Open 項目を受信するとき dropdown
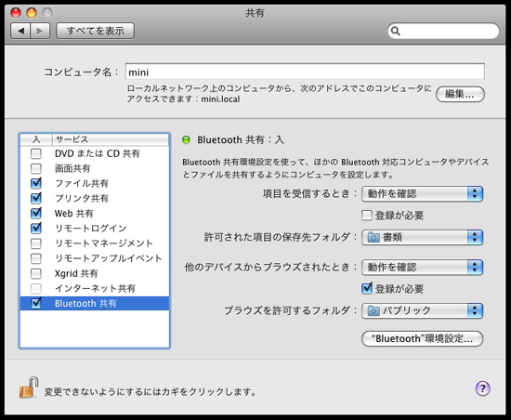Screen dimensions: 511x420 tap(423, 194)
